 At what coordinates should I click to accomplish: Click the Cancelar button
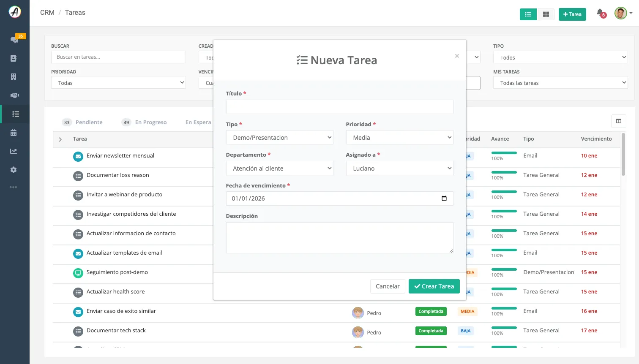[388, 286]
